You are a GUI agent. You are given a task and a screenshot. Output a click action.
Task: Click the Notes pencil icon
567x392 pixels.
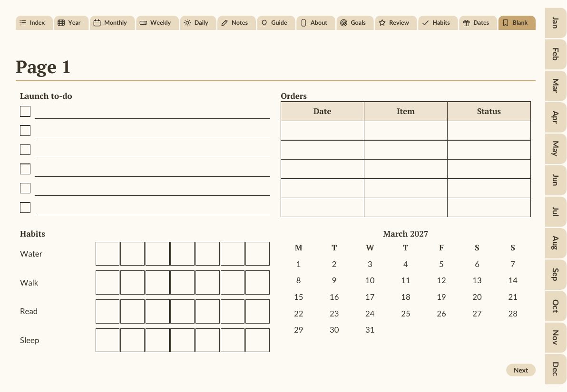pos(225,23)
